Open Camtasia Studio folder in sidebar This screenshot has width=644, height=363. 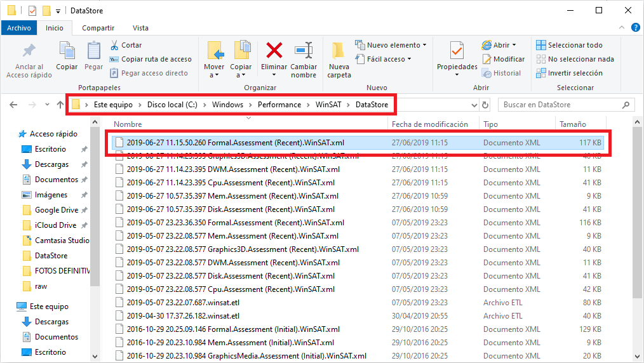click(62, 240)
